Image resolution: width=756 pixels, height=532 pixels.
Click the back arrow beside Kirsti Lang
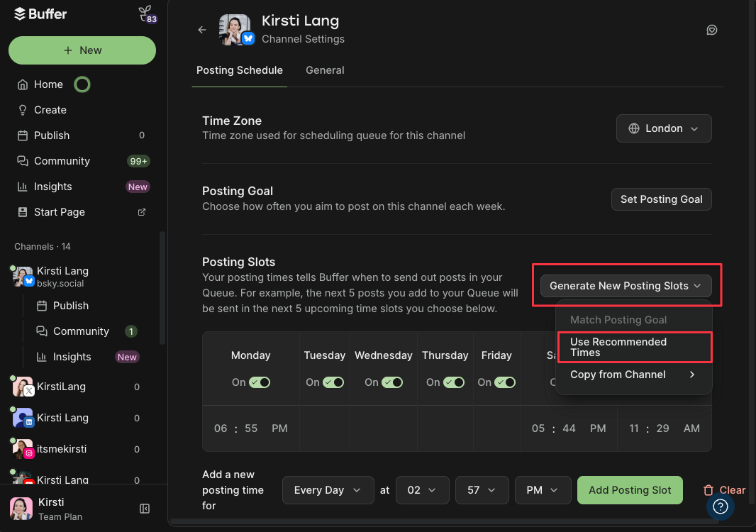click(x=202, y=30)
